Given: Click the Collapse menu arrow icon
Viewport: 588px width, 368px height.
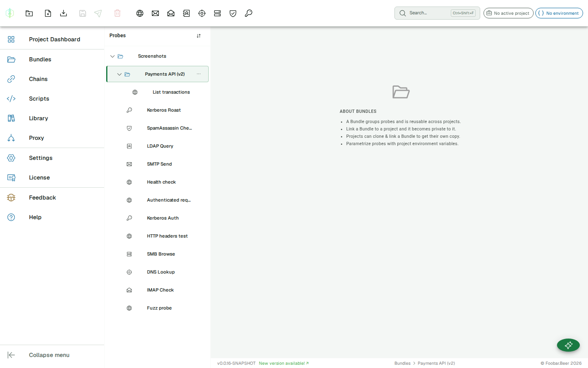Looking at the screenshot, I should coord(11,355).
